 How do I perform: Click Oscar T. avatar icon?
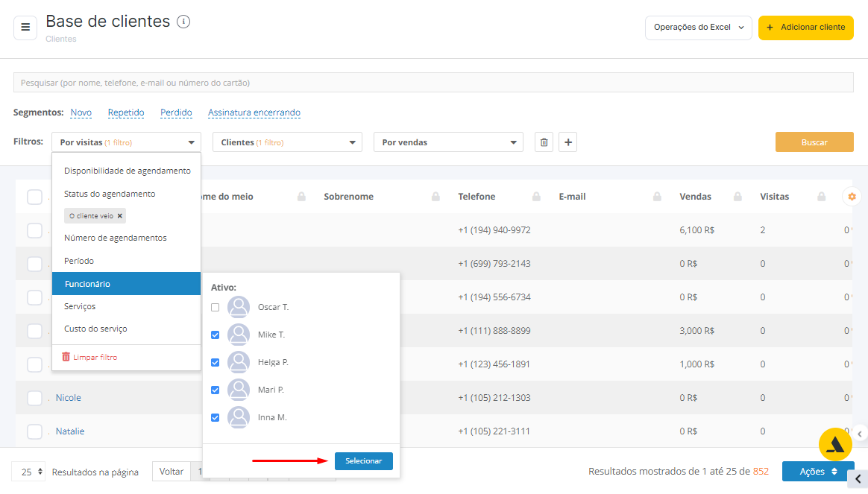click(x=239, y=307)
